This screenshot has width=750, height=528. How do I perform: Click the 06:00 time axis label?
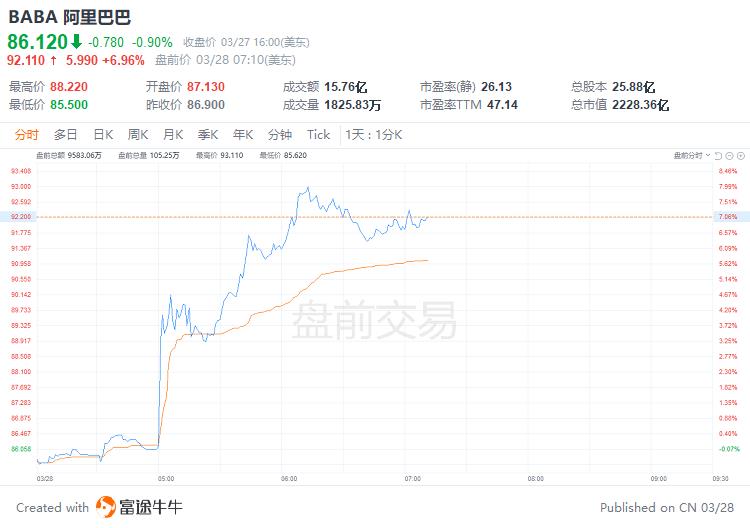pyautogui.click(x=289, y=478)
